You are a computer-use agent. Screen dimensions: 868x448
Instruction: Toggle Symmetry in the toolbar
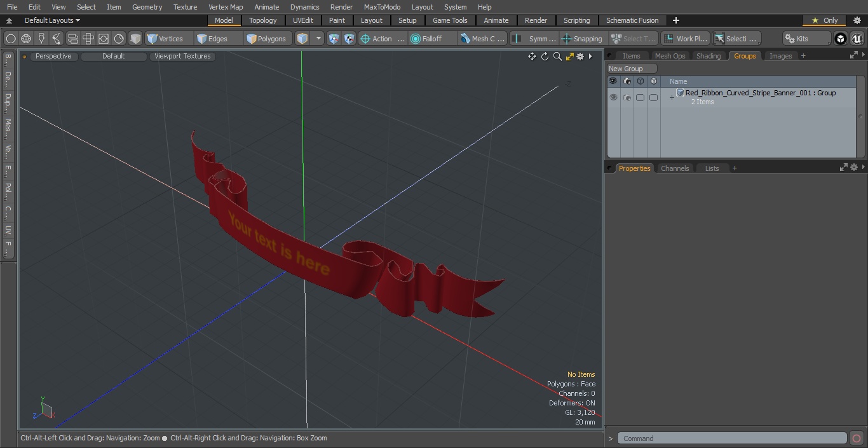(534, 39)
